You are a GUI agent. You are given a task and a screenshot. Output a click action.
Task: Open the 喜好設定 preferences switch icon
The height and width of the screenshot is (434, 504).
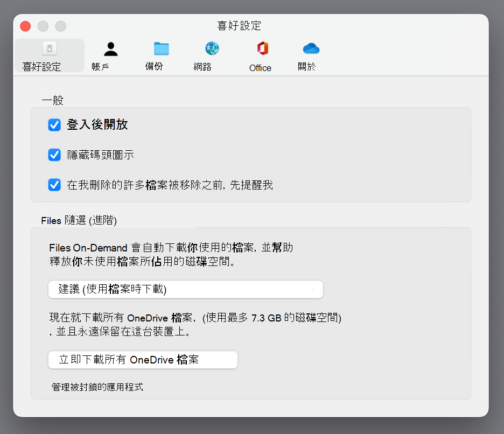[50, 48]
